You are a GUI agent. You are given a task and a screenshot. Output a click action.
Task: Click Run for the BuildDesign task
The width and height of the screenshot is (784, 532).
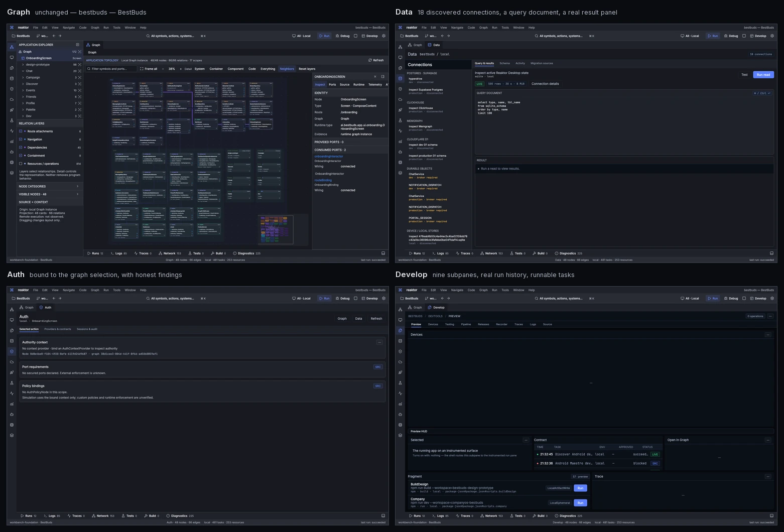pos(580,488)
